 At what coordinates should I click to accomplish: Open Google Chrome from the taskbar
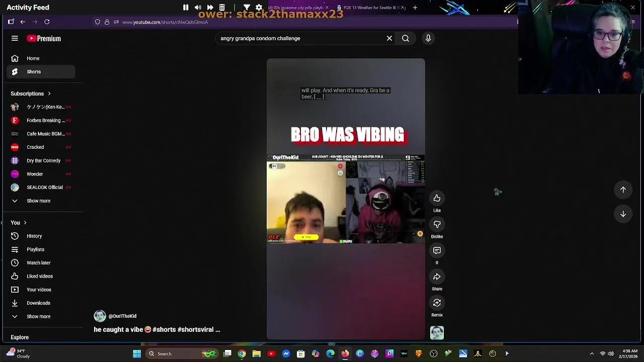pos(242,353)
